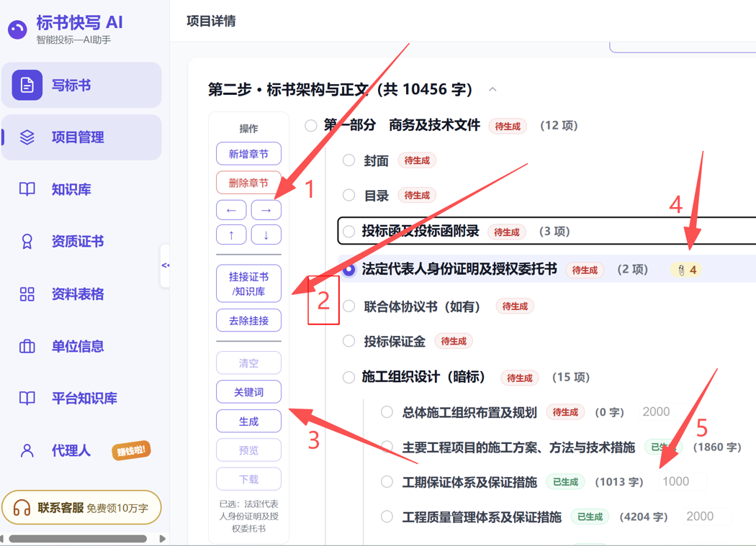This screenshot has width=756, height=546.
Task: Click 已生成 tag for 工期保证体系及保证措施
Action: (565, 482)
